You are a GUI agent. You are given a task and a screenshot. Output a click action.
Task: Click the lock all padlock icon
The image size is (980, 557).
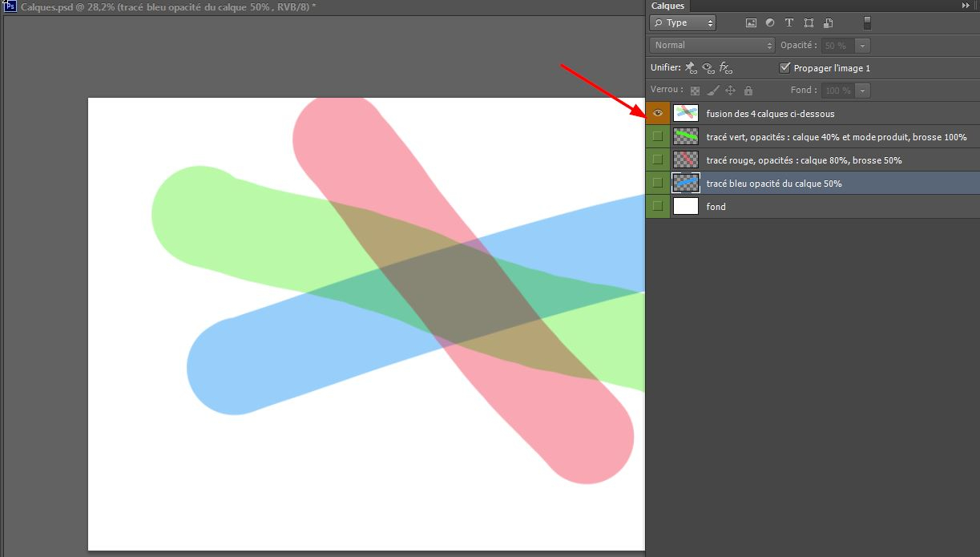748,91
